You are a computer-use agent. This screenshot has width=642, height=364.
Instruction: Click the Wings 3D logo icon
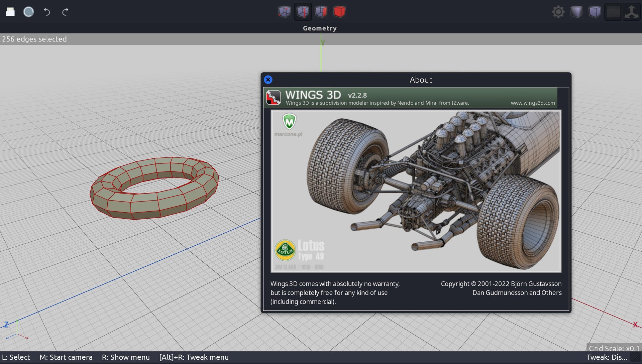click(x=274, y=97)
